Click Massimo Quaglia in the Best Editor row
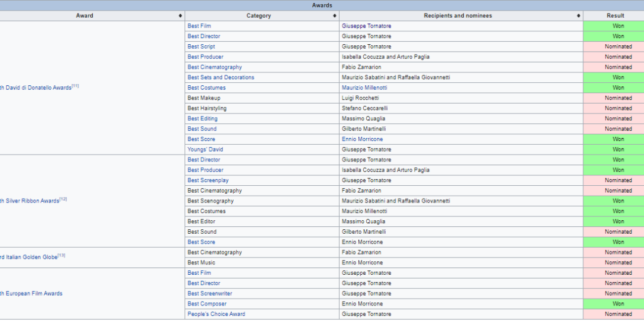644x322 pixels. 364,221
